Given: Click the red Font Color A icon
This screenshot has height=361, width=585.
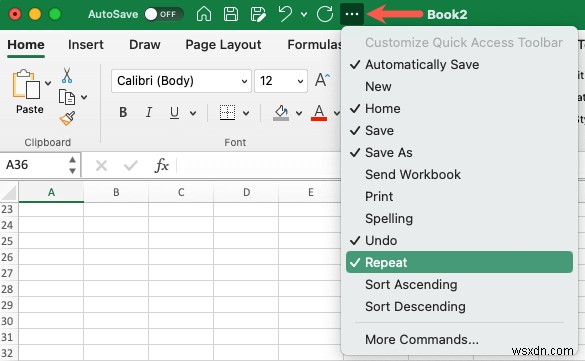Looking at the screenshot, I should [x=319, y=112].
